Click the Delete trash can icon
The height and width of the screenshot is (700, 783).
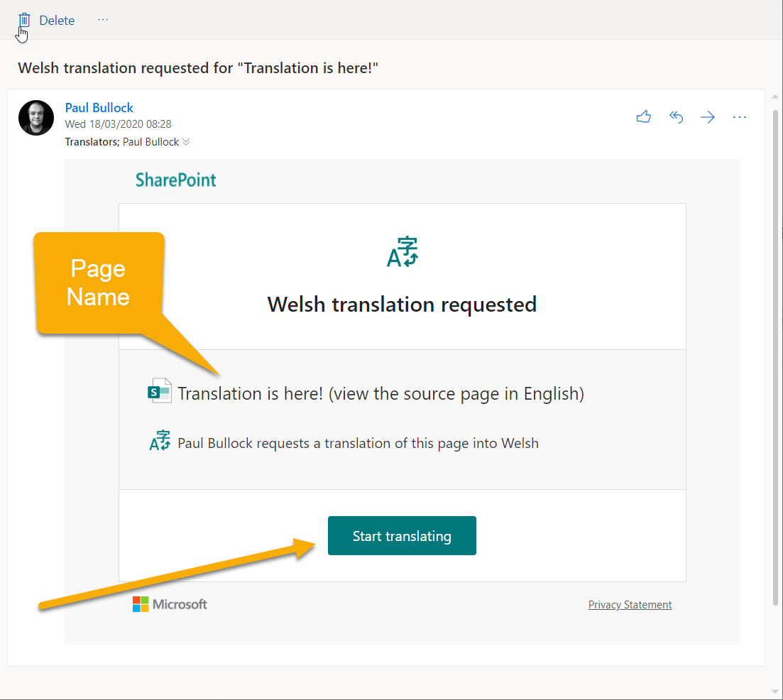tap(24, 20)
